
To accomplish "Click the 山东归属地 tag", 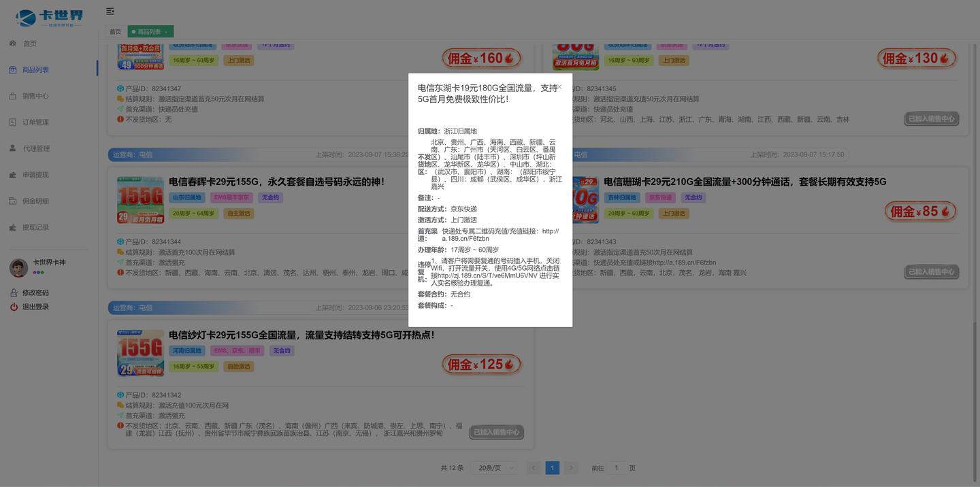I will pos(187,197).
